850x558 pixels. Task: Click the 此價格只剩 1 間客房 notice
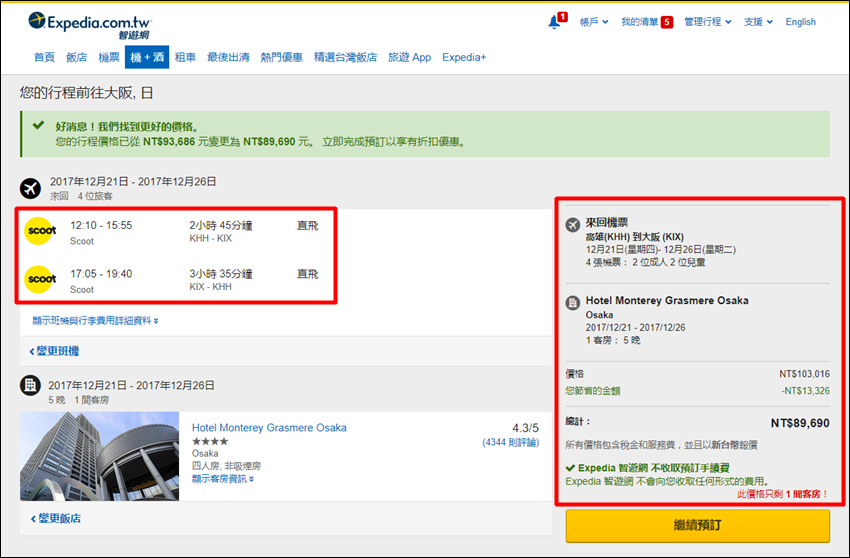pos(783,494)
